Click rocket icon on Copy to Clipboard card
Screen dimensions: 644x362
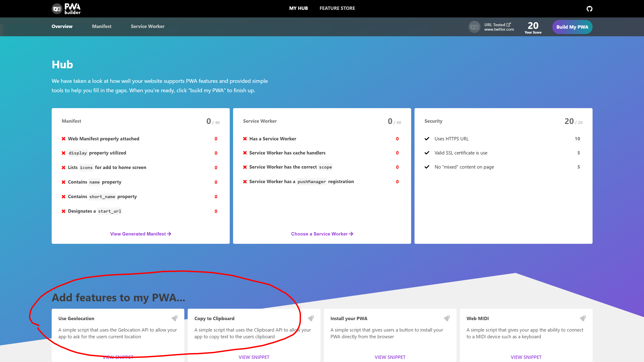[311, 318]
